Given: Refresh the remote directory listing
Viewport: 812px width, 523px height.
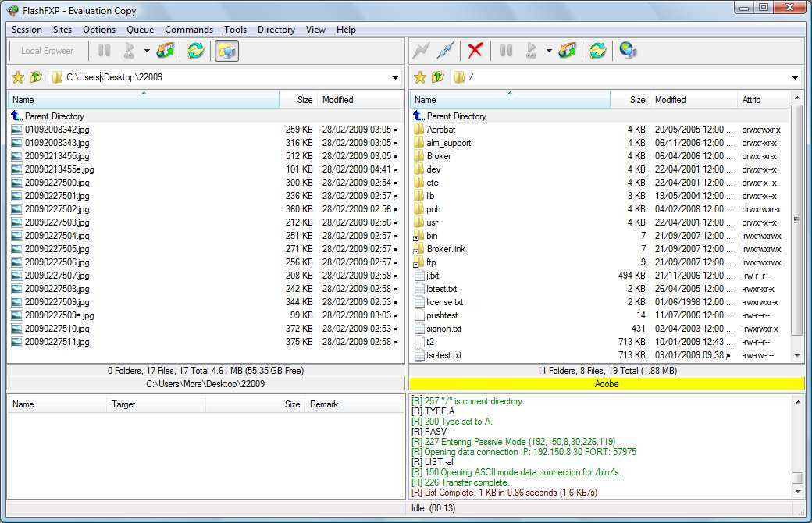Looking at the screenshot, I should [598, 50].
